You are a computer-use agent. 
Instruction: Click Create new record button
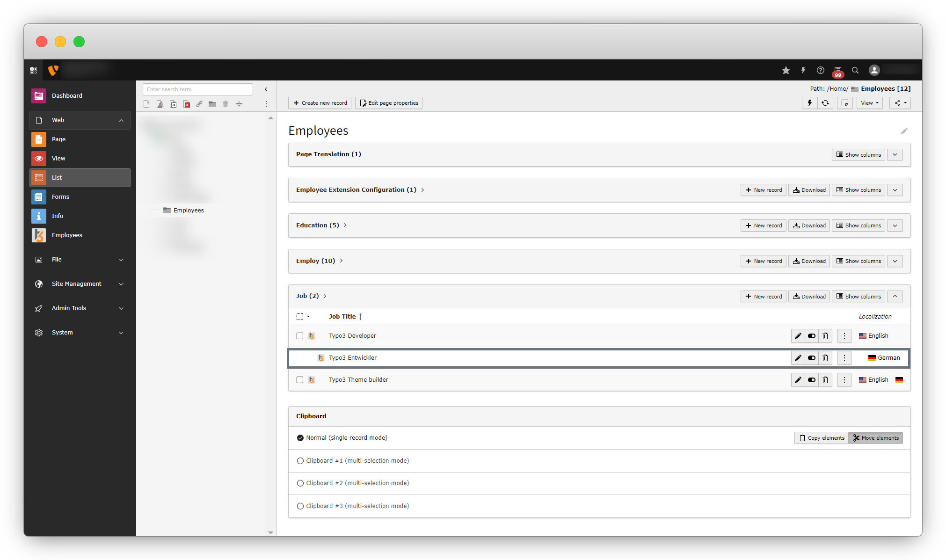320,103
